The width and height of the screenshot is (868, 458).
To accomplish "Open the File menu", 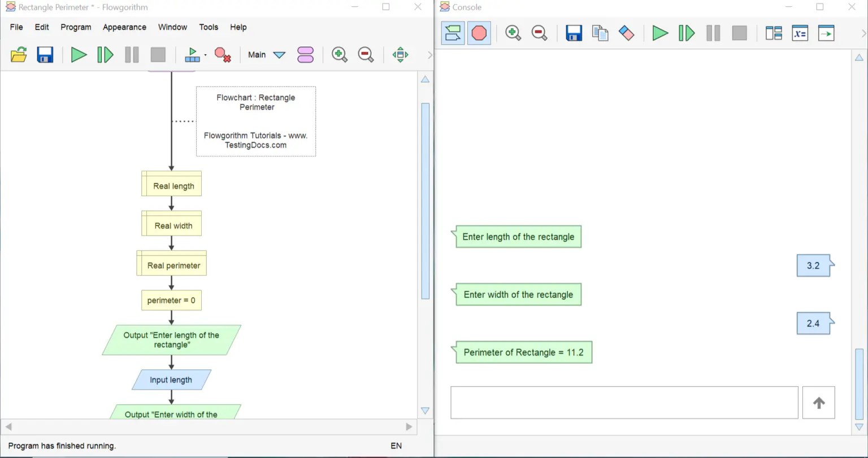I will click(x=16, y=27).
